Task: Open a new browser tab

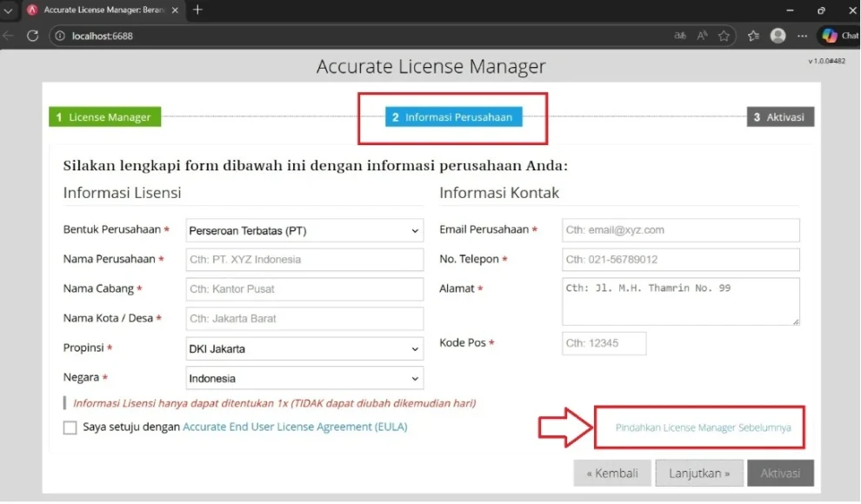Action: click(x=197, y=10)
